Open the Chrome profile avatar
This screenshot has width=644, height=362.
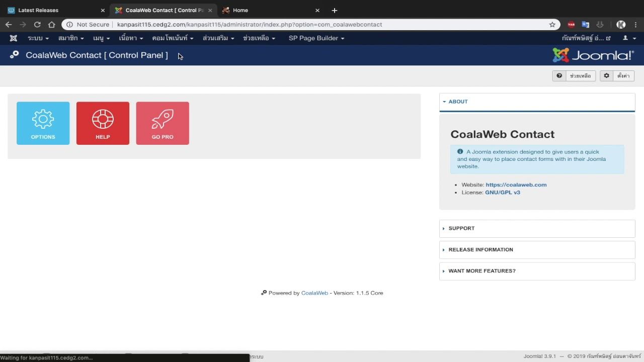tap(621, 24)
